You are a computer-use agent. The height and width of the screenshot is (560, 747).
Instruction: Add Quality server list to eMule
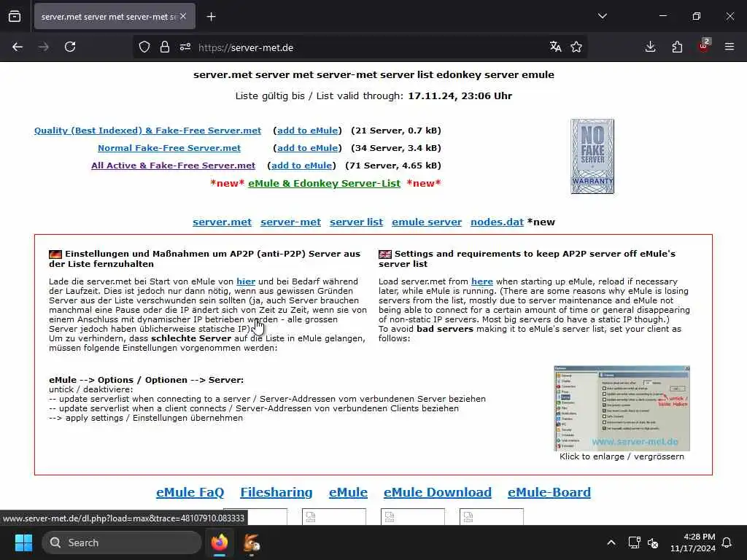(x=308, y=131)
